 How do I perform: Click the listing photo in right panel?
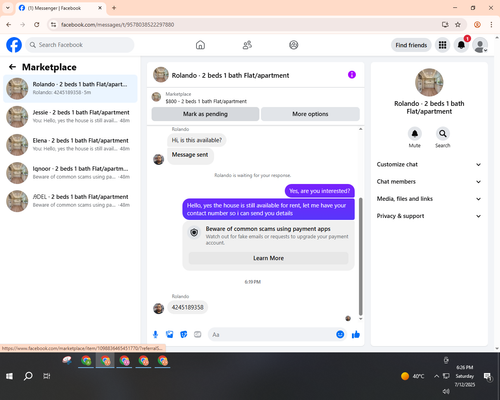[x=429, y=82]
